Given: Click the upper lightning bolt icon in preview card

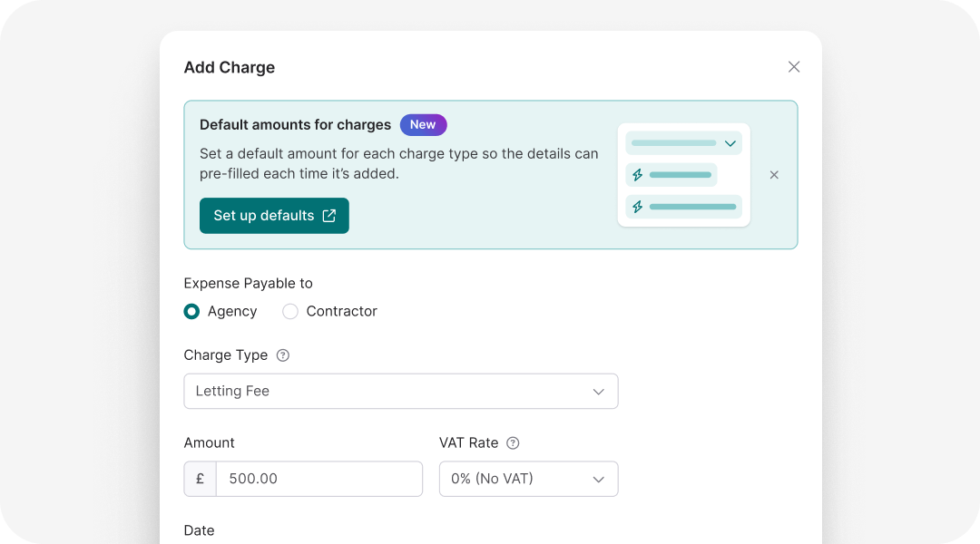Looking at the screenshot, I should coord(638,174).
